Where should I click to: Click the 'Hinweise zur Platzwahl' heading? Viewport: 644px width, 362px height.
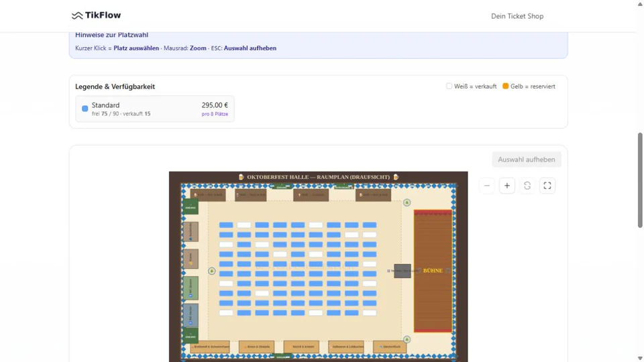tap(112, 35)
